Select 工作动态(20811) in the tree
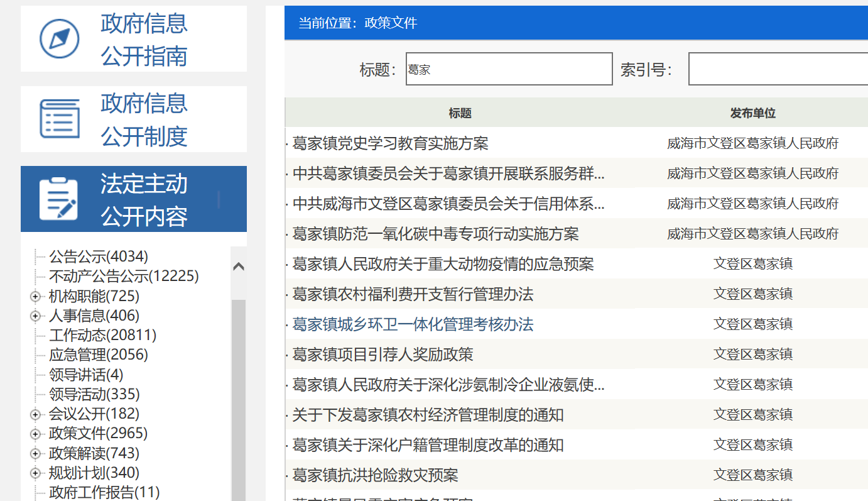Image resolution: width=868 pixels, height=501 pixels. [102, 335]
